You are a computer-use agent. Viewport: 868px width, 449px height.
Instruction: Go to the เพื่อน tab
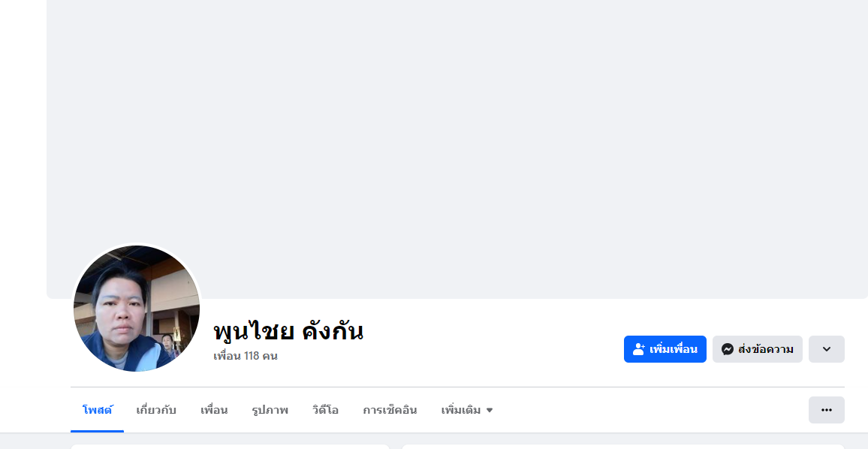coord(214,410)
